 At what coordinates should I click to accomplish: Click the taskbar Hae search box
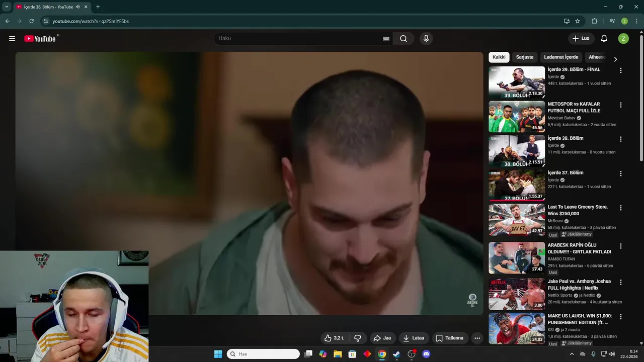[263, 354]
